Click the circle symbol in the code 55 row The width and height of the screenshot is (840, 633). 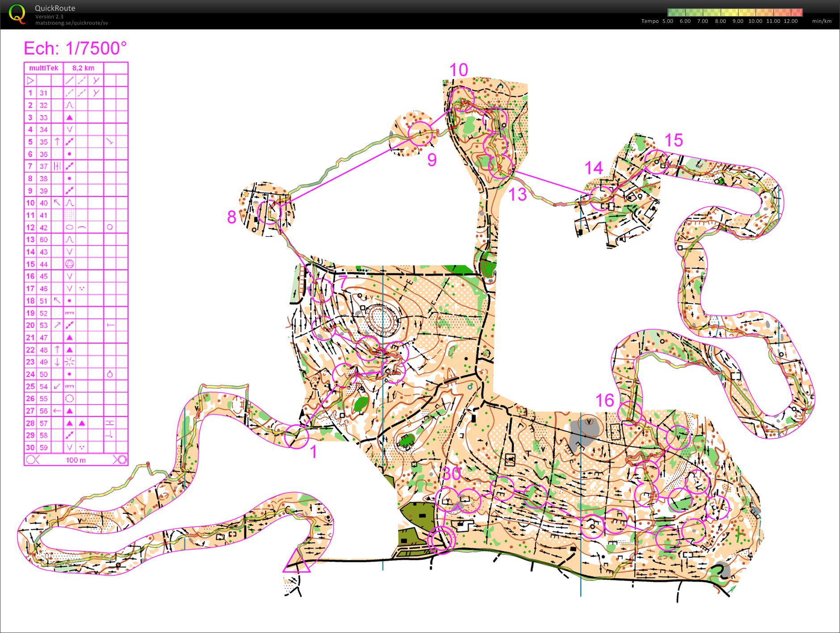[x=69, y=398]
